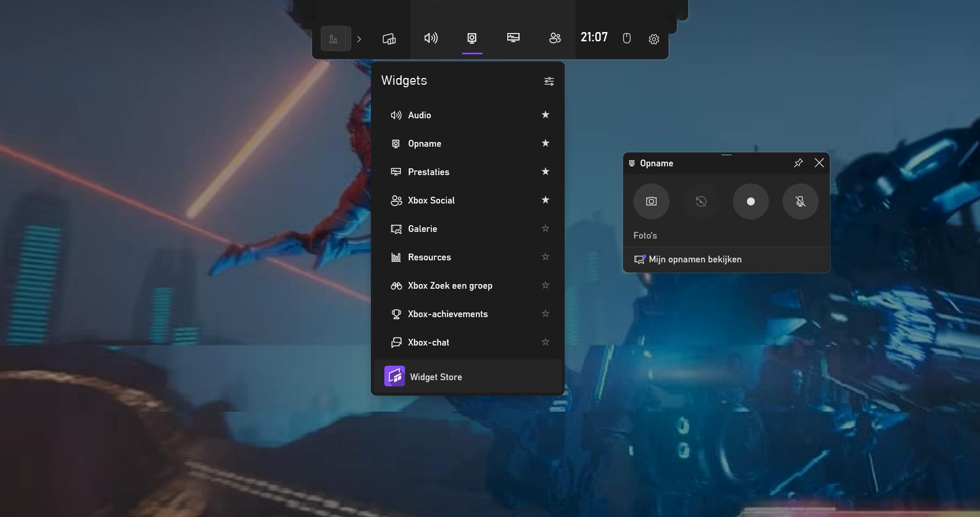Viewport: 980px width, 517px height.
Task: Favorite the Xbox-achievements widget star
Action: [546, 314]
